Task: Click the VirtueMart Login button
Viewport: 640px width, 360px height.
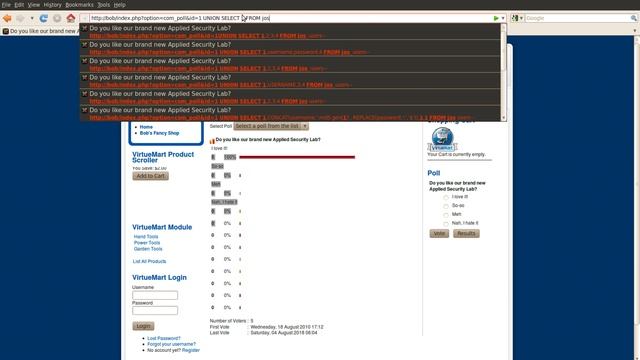Action: (143, 326)
